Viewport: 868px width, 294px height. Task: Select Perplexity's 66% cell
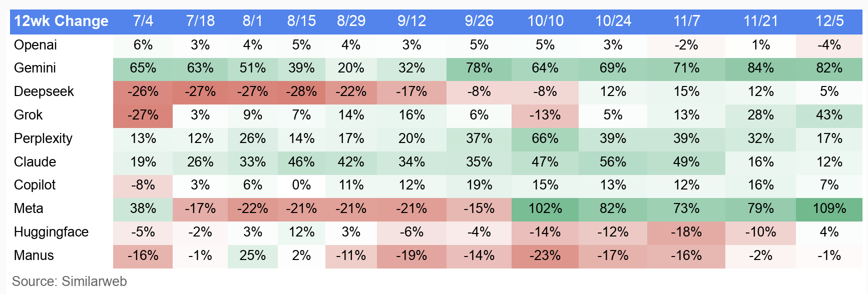pos(545,138)
